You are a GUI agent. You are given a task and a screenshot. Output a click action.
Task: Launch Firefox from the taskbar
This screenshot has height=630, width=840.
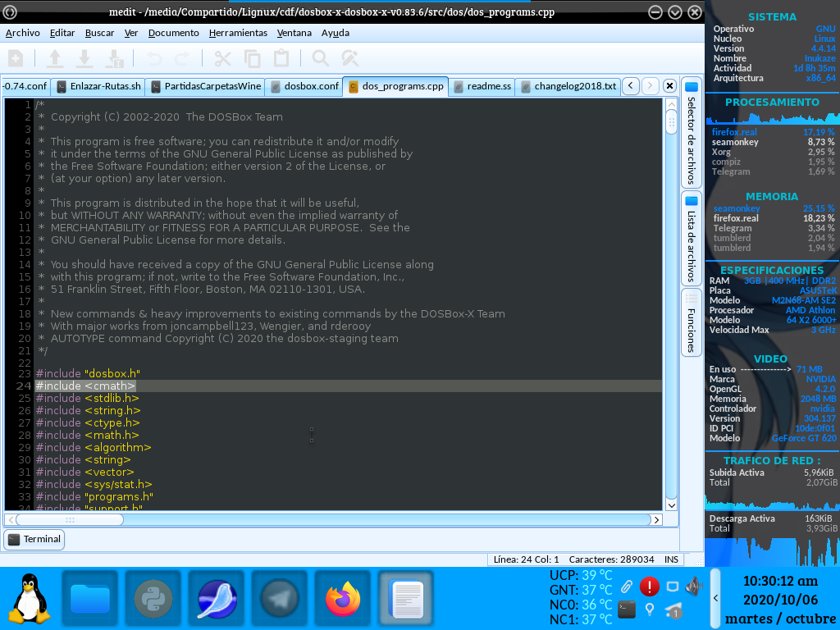(342, 599)
